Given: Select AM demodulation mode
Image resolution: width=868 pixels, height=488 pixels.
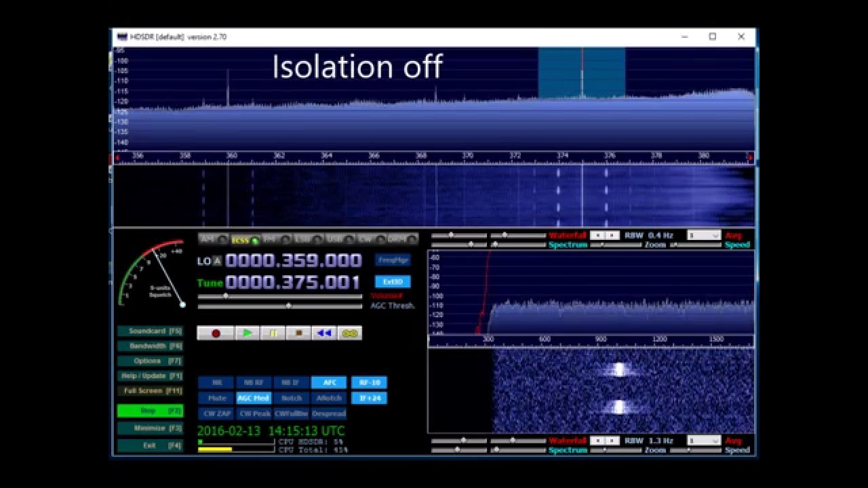Looking at the screenshot, I should pos(212,239).
